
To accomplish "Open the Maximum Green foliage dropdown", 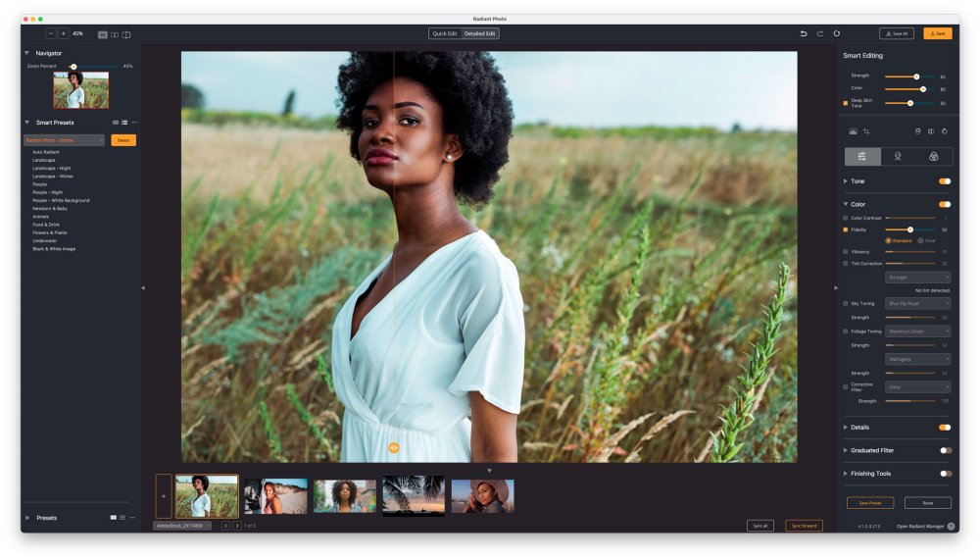I will pyautogui.click(x=917, y=331).
